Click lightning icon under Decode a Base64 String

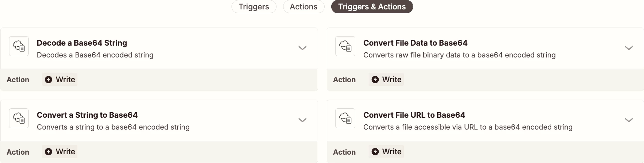point(48,79)
